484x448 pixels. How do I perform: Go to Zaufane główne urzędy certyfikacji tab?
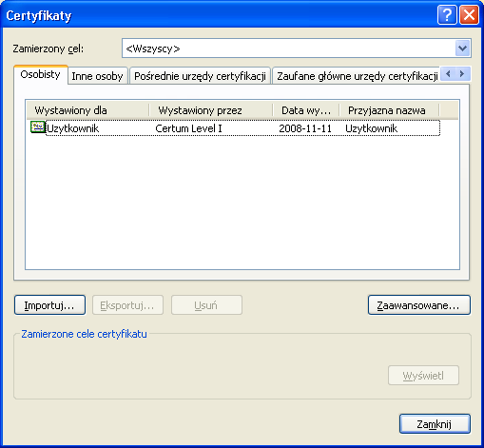click(357, 76)
